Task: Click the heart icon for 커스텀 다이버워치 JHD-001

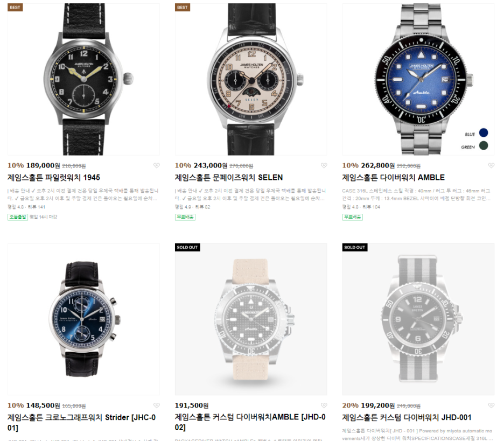Action: tap(491, 405)
